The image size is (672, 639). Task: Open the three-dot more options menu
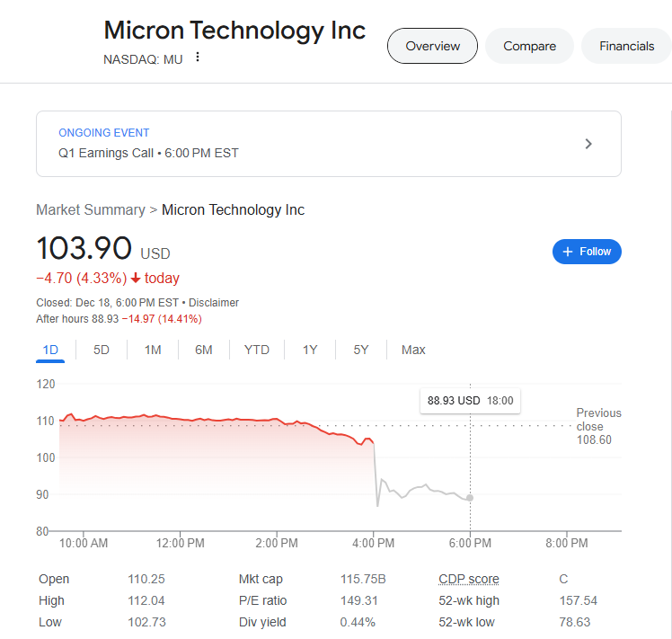point(198,58)
